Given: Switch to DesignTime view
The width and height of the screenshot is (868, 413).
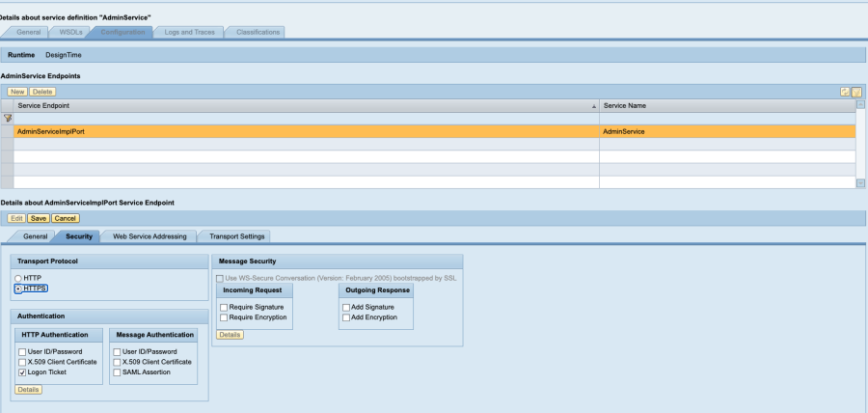Looking at the screenshot, I should tap(63, 55).
